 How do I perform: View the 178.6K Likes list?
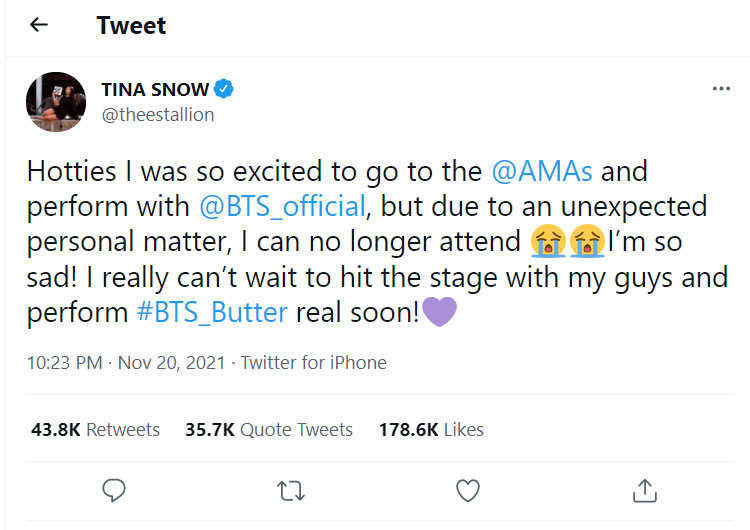pos(431,430)
